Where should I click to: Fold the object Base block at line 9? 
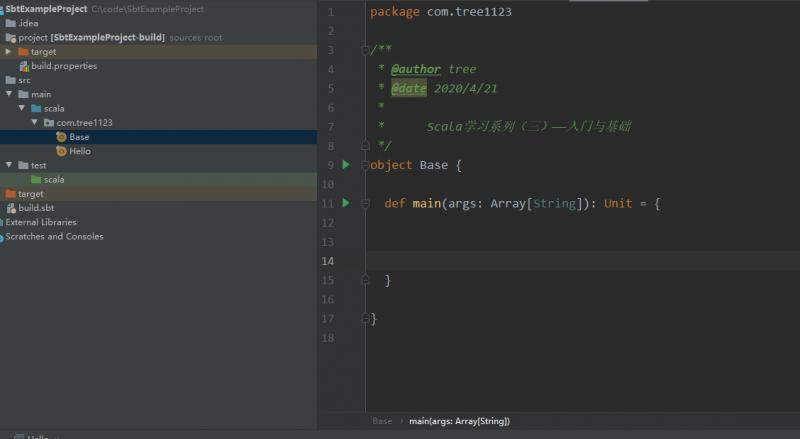pos(365,165)
